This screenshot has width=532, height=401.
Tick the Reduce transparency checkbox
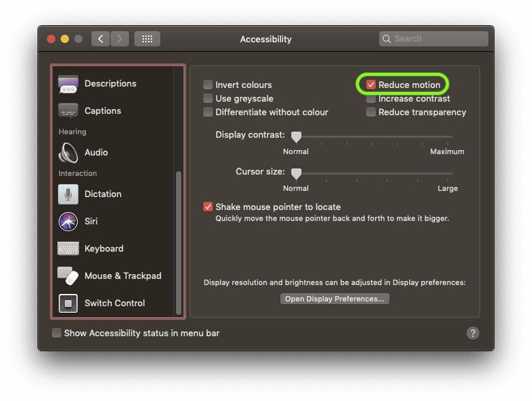[371, 112]
